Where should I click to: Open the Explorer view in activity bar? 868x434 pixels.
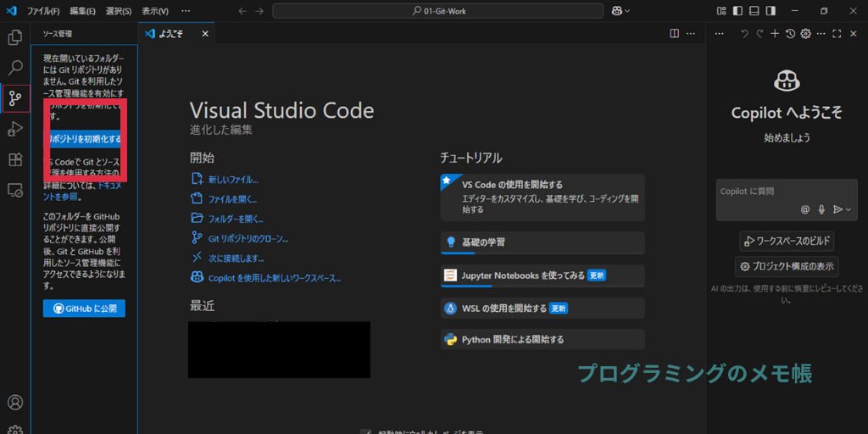click(x=15, y=37)
